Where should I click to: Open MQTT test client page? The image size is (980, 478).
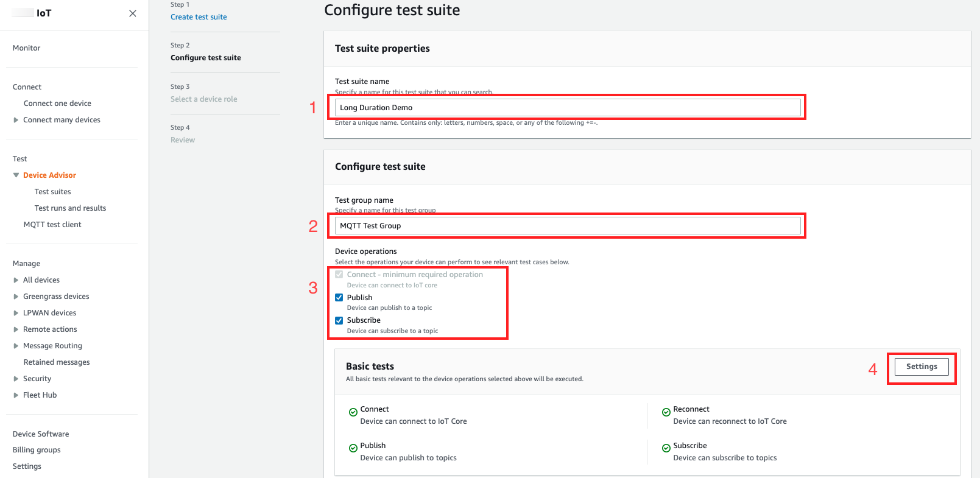(x=52, y=225)
